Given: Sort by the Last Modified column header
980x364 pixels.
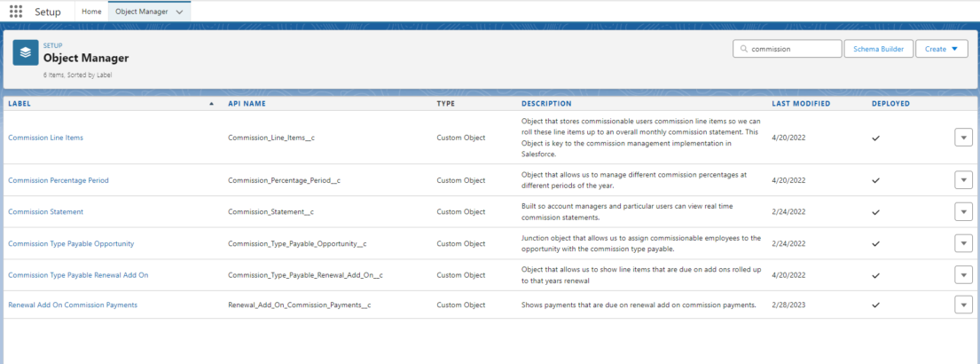Looking at the screenshot, I should point(801,104).
